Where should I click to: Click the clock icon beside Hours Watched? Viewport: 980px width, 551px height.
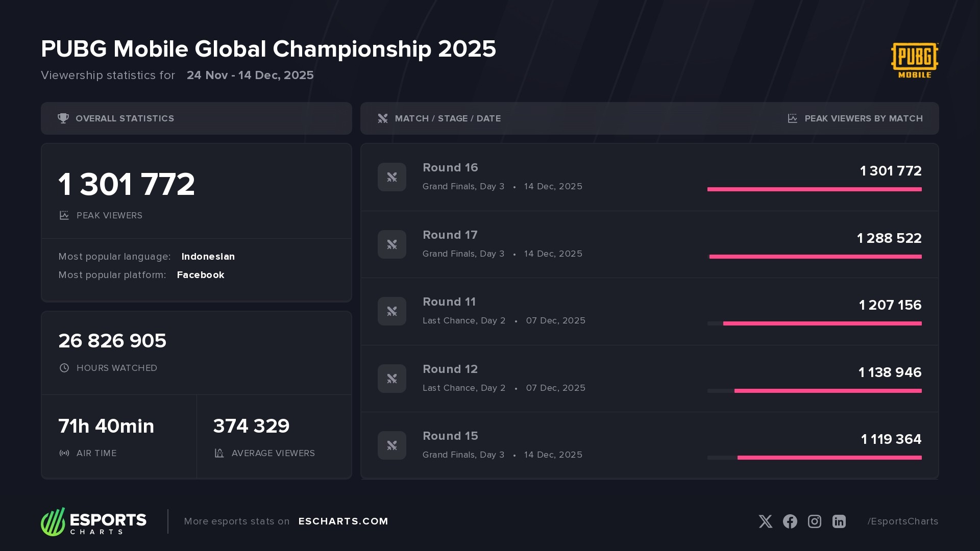(64, 368)
